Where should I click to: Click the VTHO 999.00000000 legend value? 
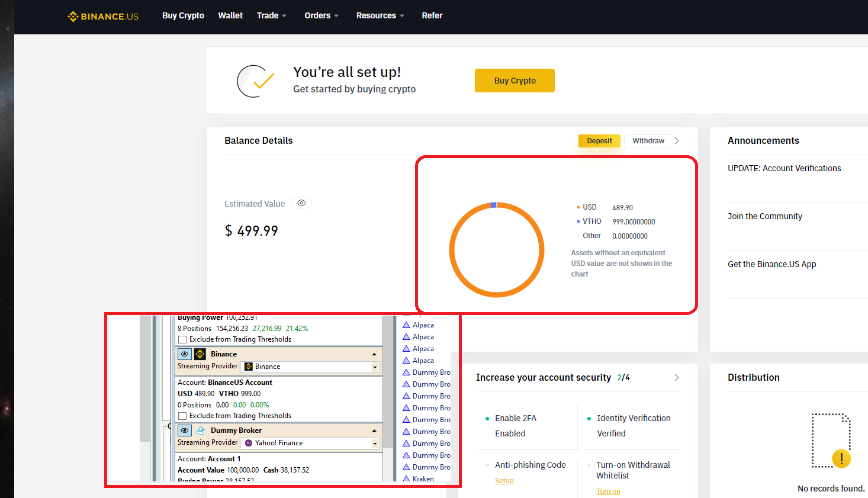tap(634, 222)
